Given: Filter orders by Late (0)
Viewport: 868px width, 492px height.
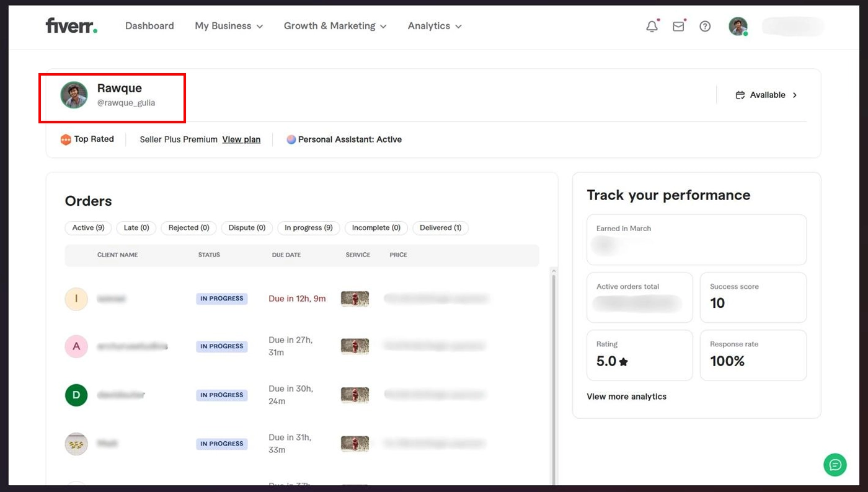Looking at the screenshot, I should pos(136,228).
